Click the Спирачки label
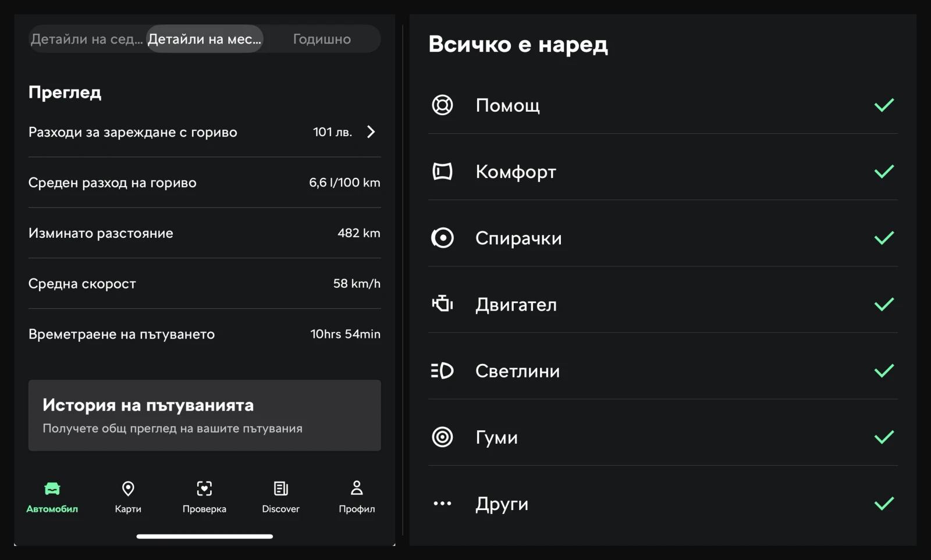 pos(518,238)
